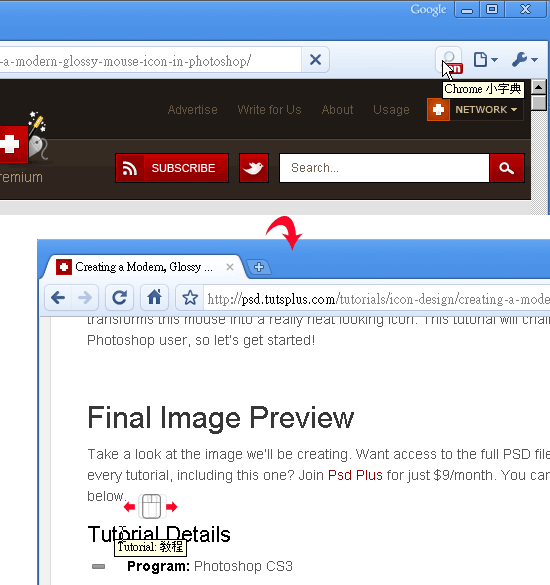Expand the NETWORK dropdown menu
550x585 pixels.
[x=486, y=110]
